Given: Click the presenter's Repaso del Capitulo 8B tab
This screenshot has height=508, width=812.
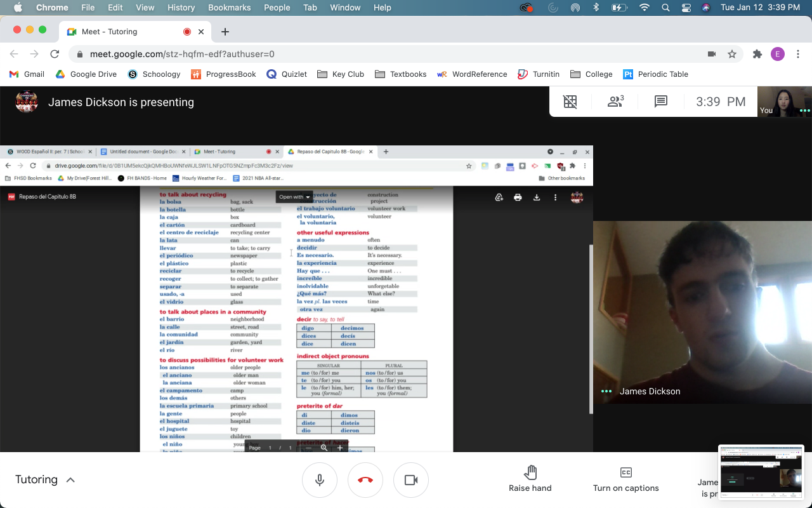Looking at the screenshot, I should pos(330,152).
